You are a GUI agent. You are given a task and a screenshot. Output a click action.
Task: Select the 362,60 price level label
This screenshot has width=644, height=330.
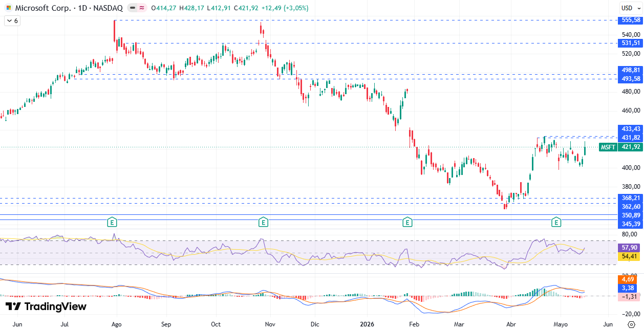631,206
